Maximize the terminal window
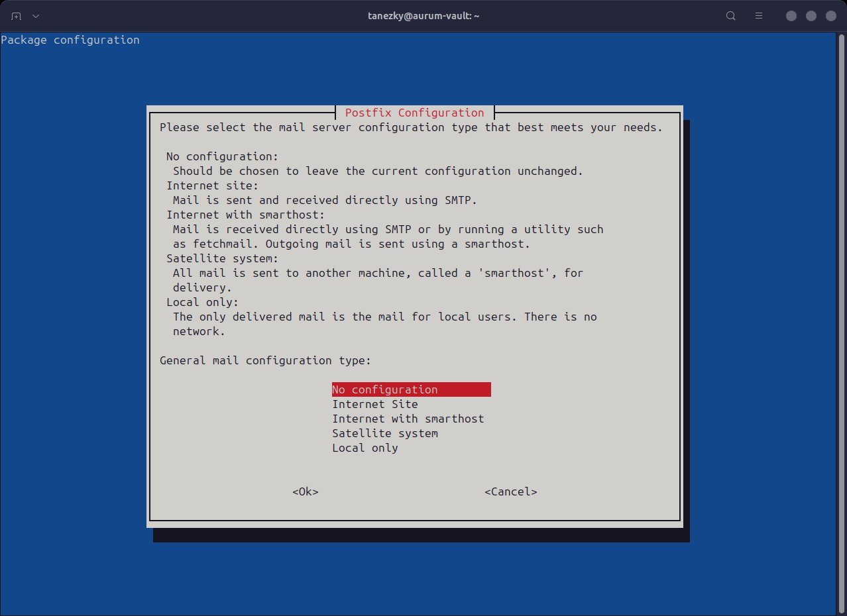The height and width of the screenshot is (616, 847). tap(811, 16)
